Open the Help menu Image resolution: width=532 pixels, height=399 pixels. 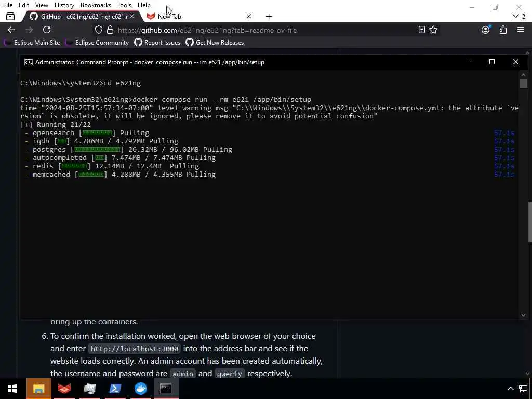(x=144, y=5)
